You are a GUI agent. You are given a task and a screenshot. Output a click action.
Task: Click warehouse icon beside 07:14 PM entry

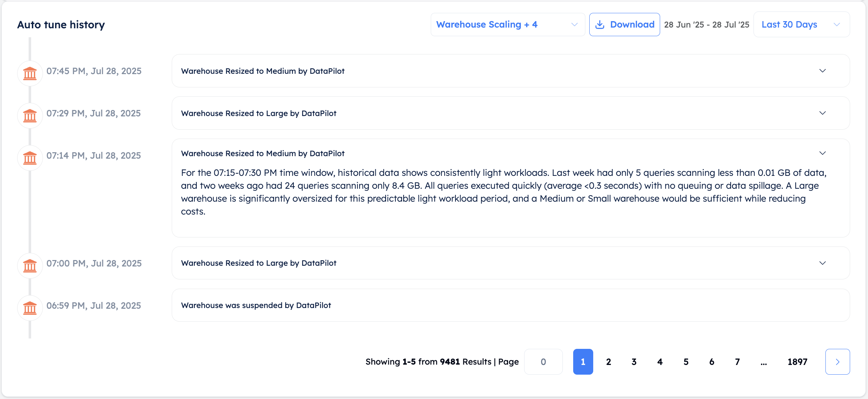30,158
